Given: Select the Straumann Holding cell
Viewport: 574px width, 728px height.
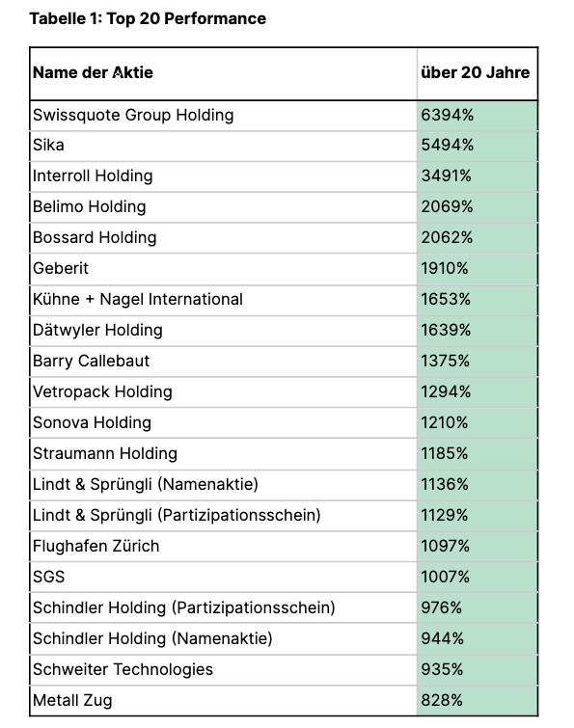Looking at the screenshot, I should point(224,453).
